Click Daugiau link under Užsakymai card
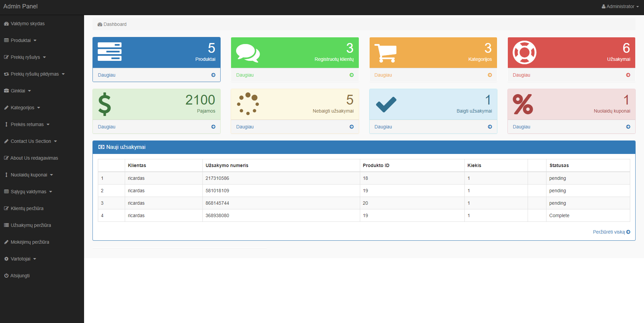The width and height of the screenshot is (644, 323). [521, 75]
